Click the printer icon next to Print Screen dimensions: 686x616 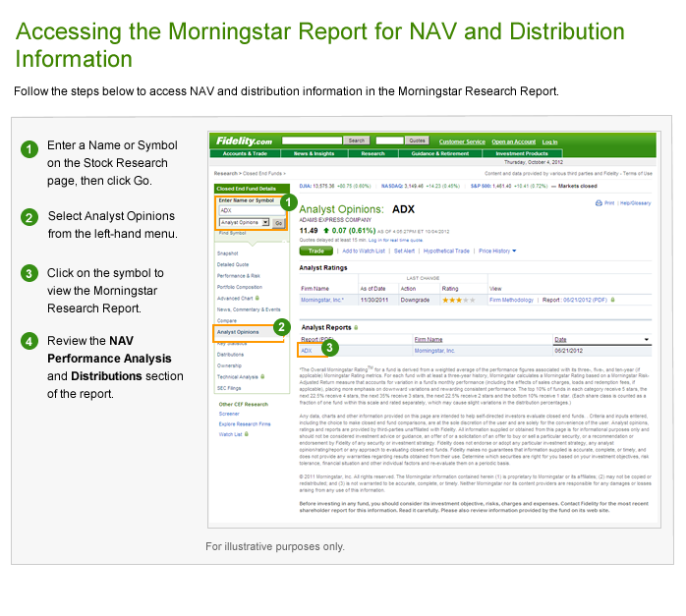click(600, 203)
